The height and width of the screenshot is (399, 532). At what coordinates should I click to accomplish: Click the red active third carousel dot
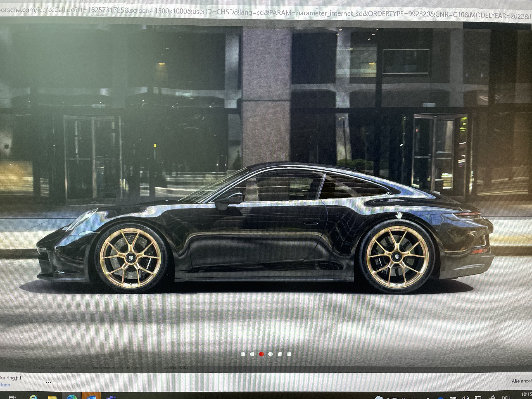click(261, 354)
